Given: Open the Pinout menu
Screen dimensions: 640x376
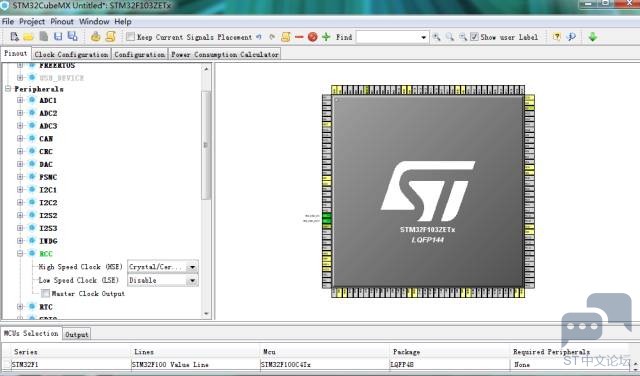Looking at the screenshot, I should coord(62,22).
